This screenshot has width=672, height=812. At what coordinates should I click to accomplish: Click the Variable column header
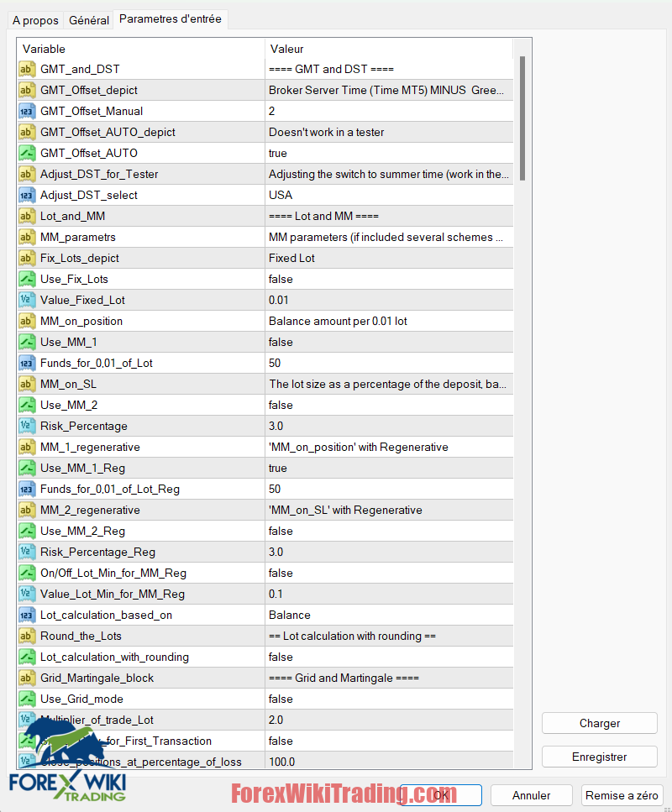141,49
